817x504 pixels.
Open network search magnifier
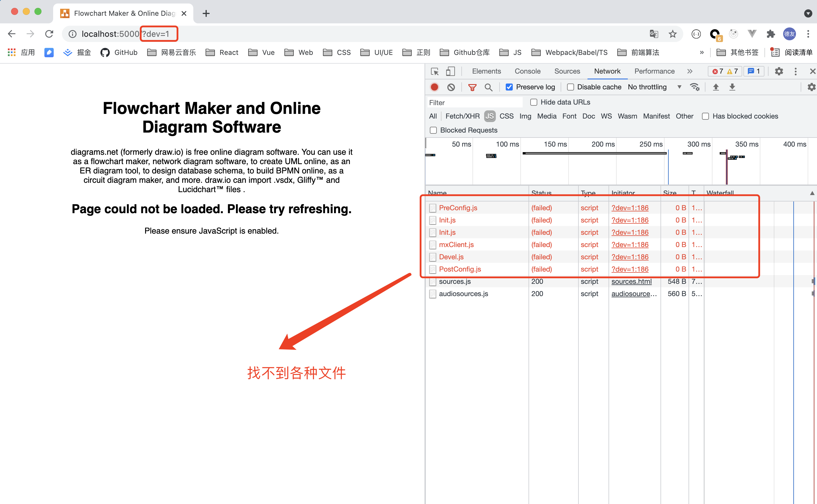click(488, 87)
